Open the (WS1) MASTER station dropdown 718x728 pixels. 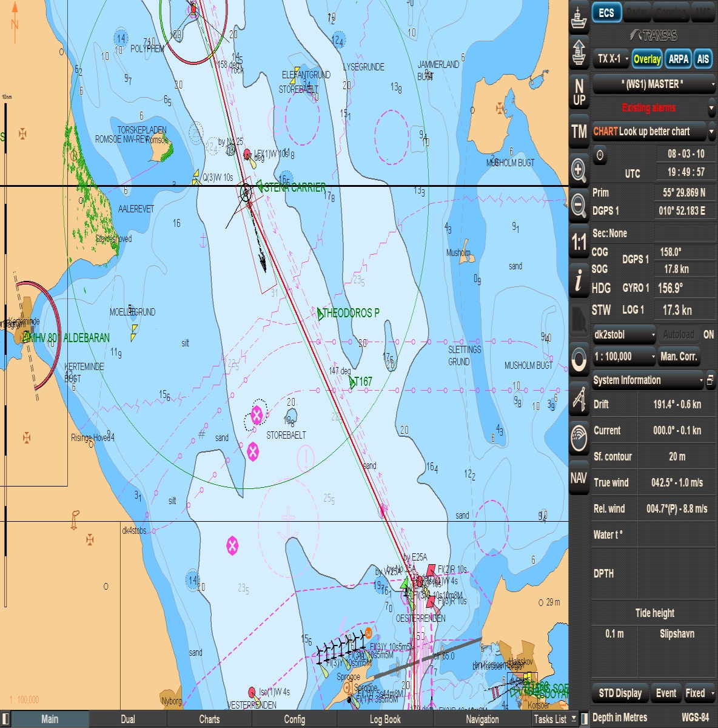[x=653, y=85]
